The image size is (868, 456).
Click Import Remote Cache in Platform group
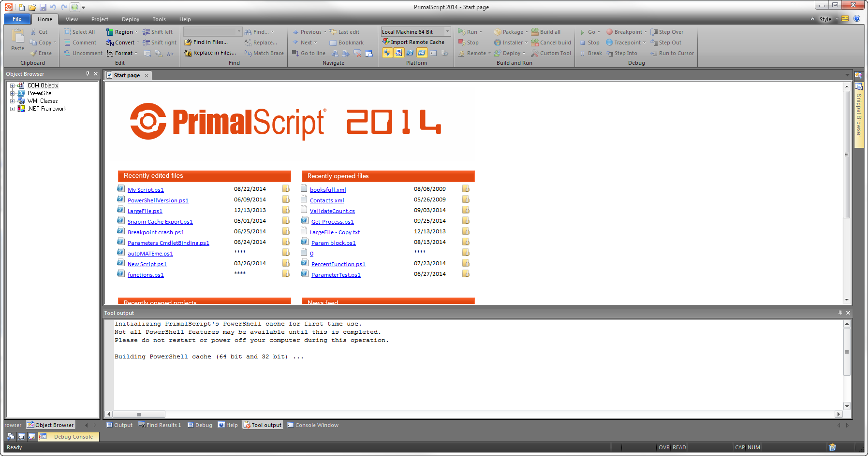pos(413,43)
